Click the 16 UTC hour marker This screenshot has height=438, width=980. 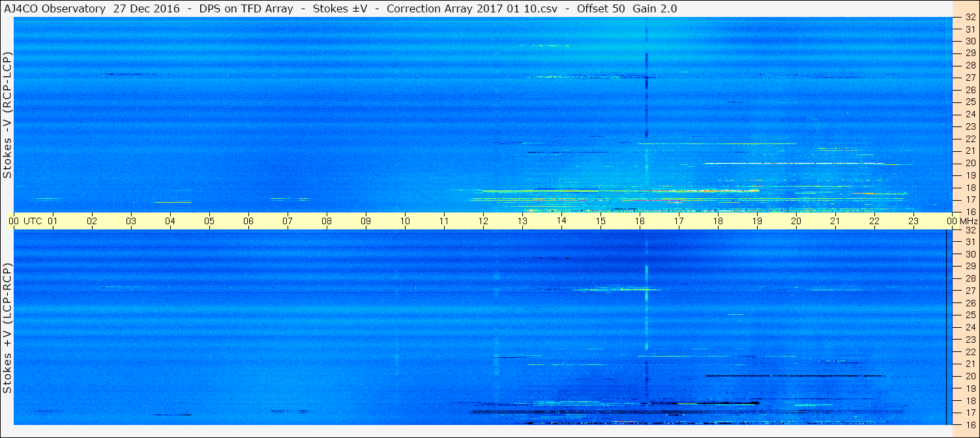tap(640, 221)
